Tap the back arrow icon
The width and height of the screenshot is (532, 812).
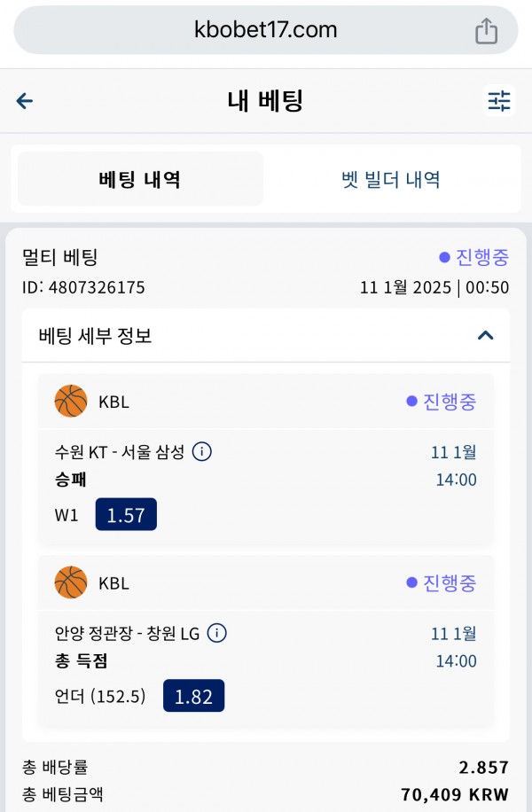click(x=24, y=100)
